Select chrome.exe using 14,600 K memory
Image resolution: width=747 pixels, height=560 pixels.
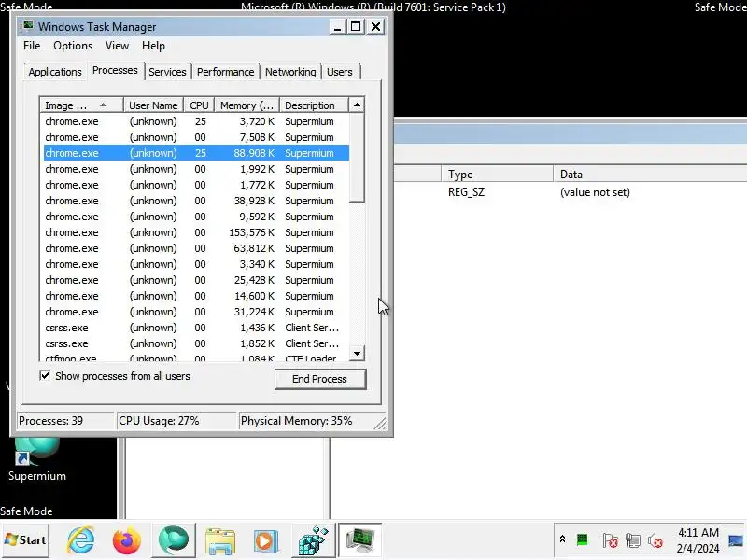196,296
